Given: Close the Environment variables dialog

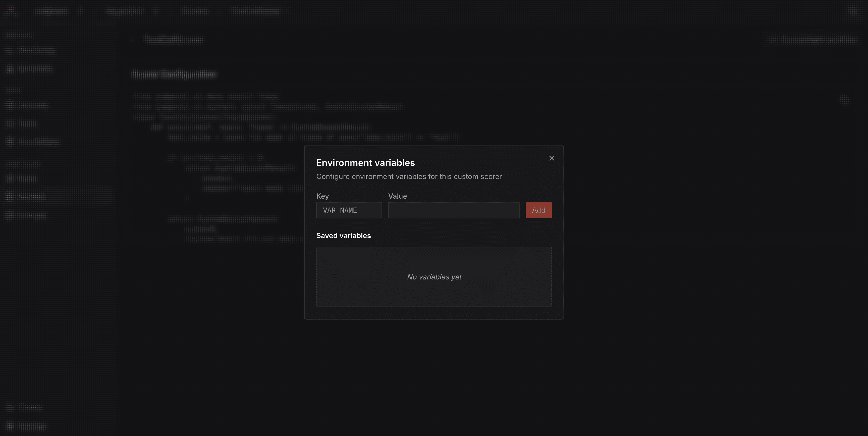Looking at the screenshot, I should (552, 158).
